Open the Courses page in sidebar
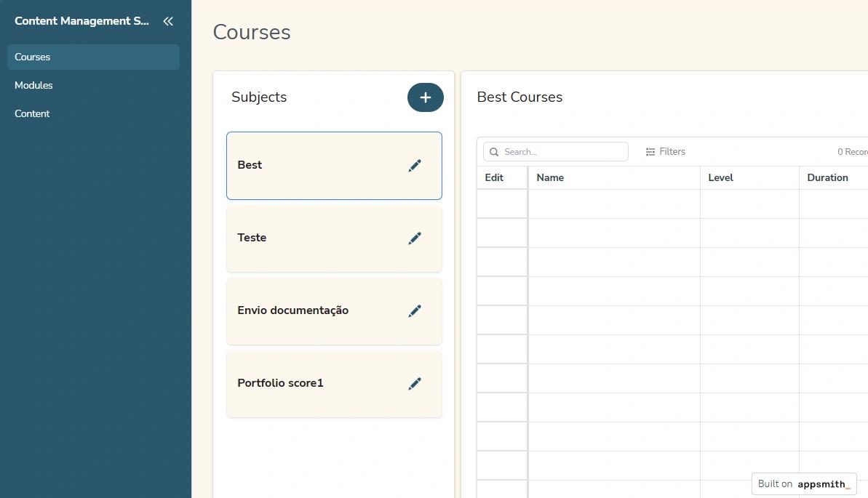This screenshot has height=498, width=868. point(93,57)
